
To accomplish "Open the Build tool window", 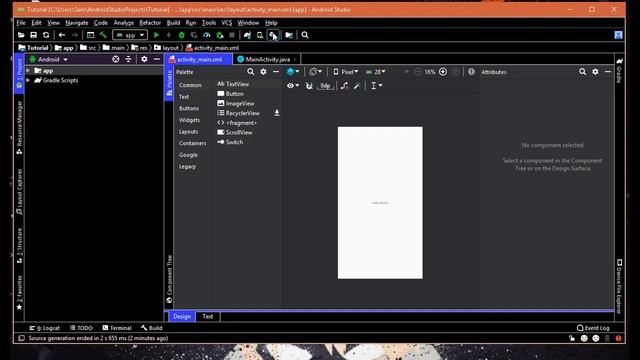I will coord(152,328).
